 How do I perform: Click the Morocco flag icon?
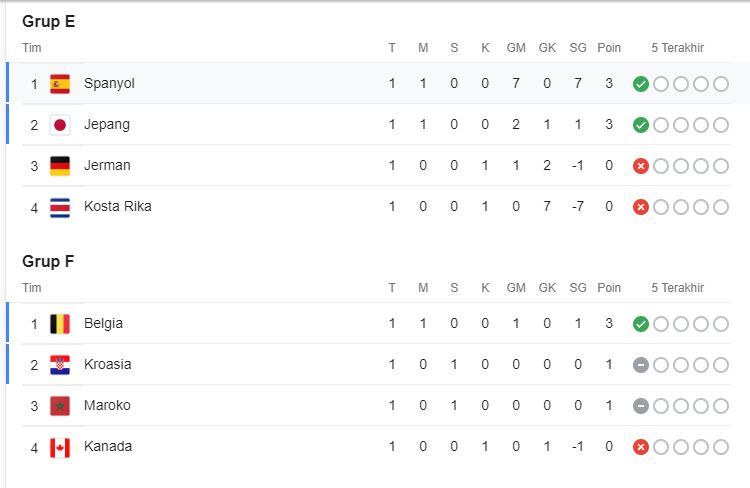click(60, 406)
